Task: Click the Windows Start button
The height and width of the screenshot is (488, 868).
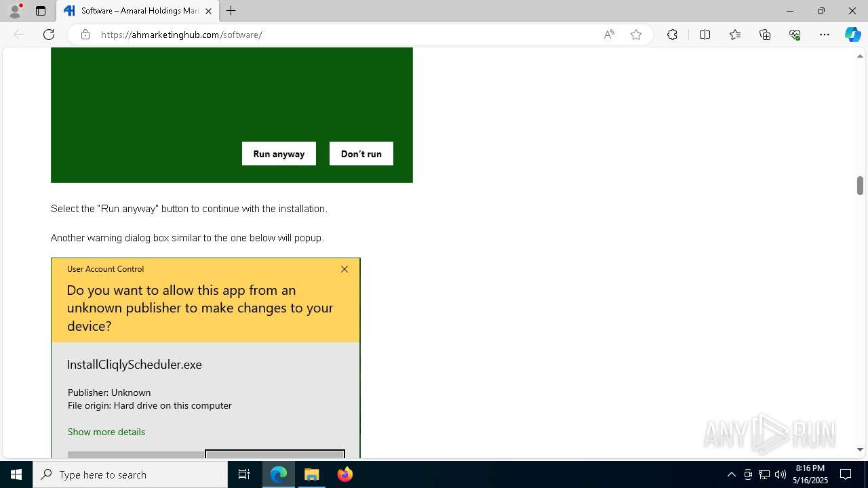Action: click(16, 474)
